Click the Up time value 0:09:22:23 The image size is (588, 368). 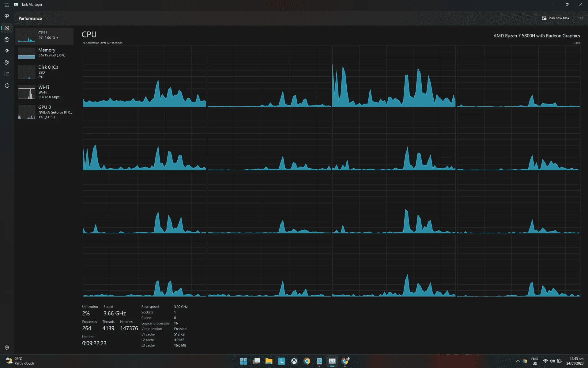(x=94, y=343)
